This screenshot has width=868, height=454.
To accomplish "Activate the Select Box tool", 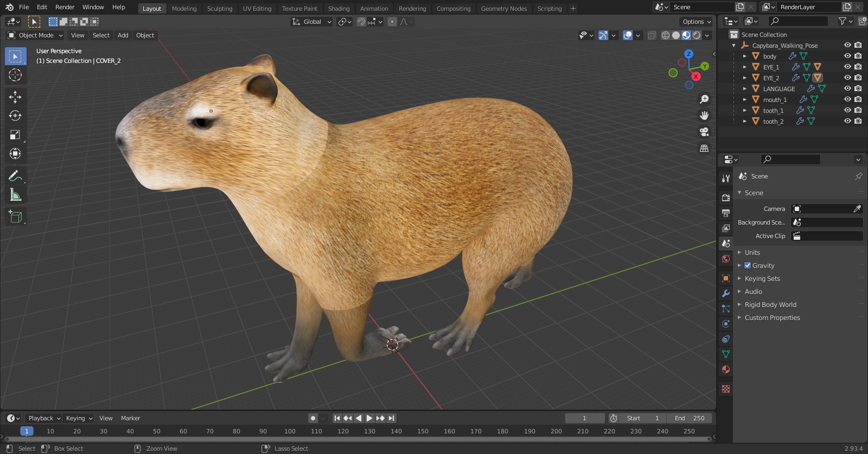I will click(x=15, y=56).
